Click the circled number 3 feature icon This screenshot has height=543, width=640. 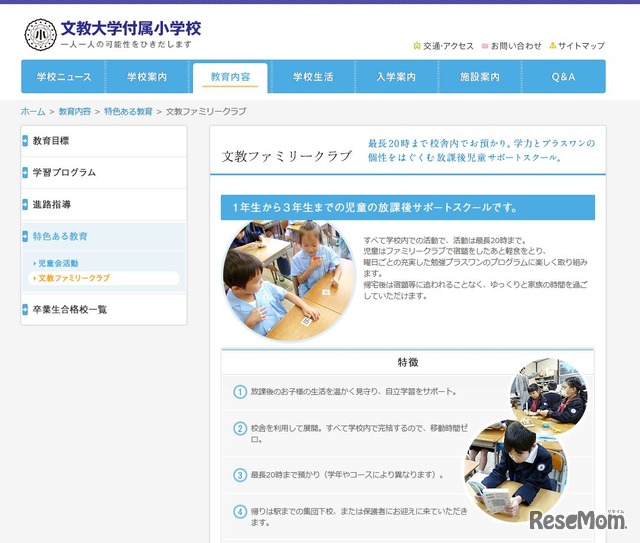pyautogui.click(x=240, y=475)
